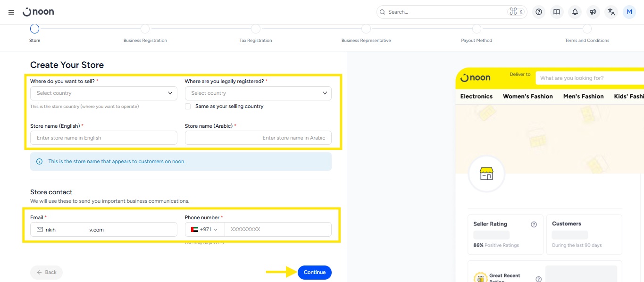Click the Back button
The height and width of the screenshot is (282, 644).
tap(46, 273)
